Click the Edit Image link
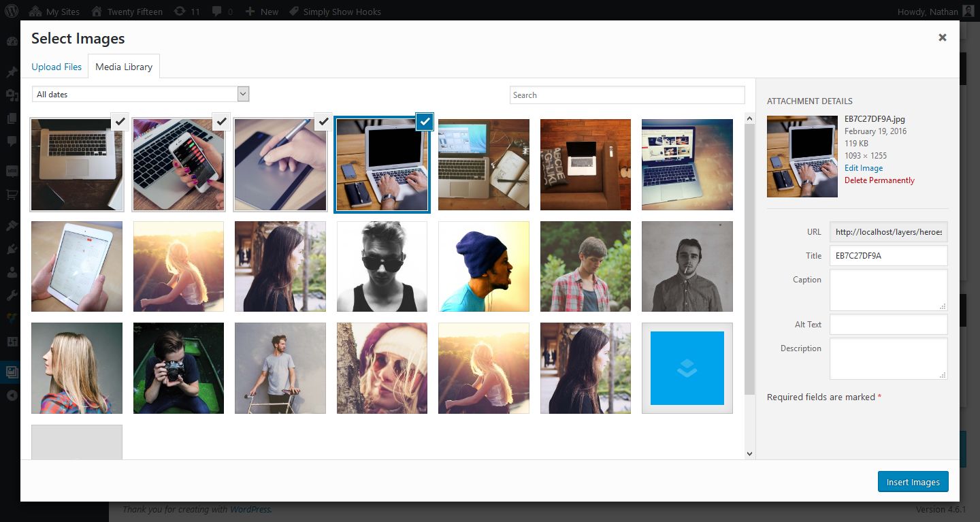 coord(864,168)
